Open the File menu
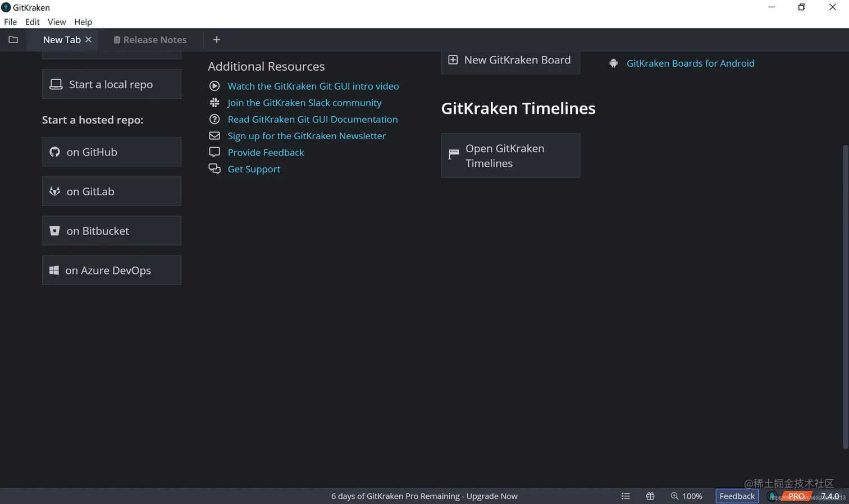The image size is (849, 504). 11,22
